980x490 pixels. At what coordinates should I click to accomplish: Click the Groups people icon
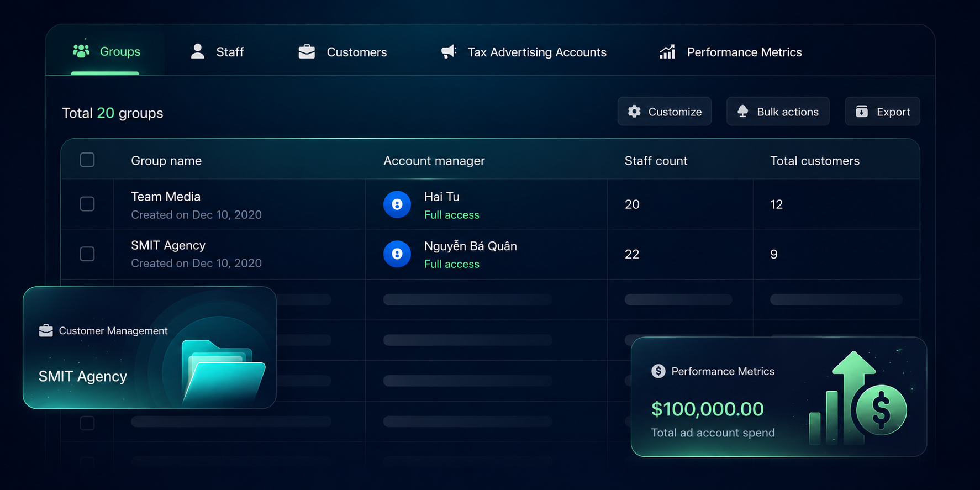click(81, 51)
